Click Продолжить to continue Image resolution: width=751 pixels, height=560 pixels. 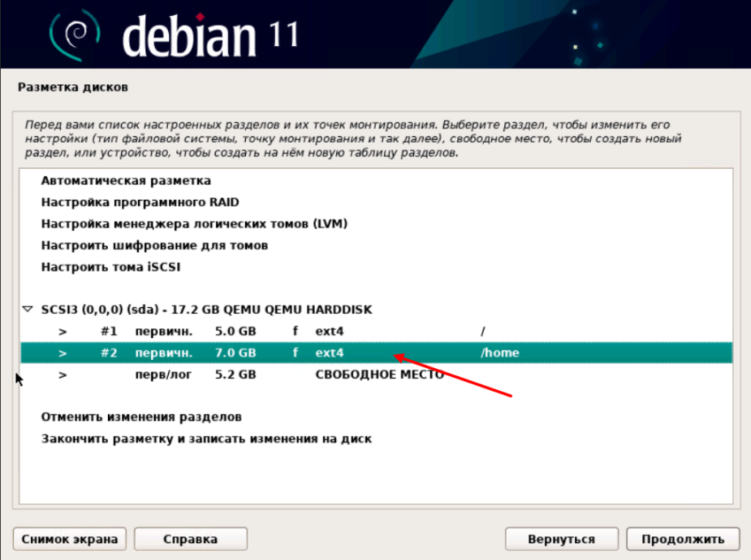pyautogui.click(x=683, y=539)
